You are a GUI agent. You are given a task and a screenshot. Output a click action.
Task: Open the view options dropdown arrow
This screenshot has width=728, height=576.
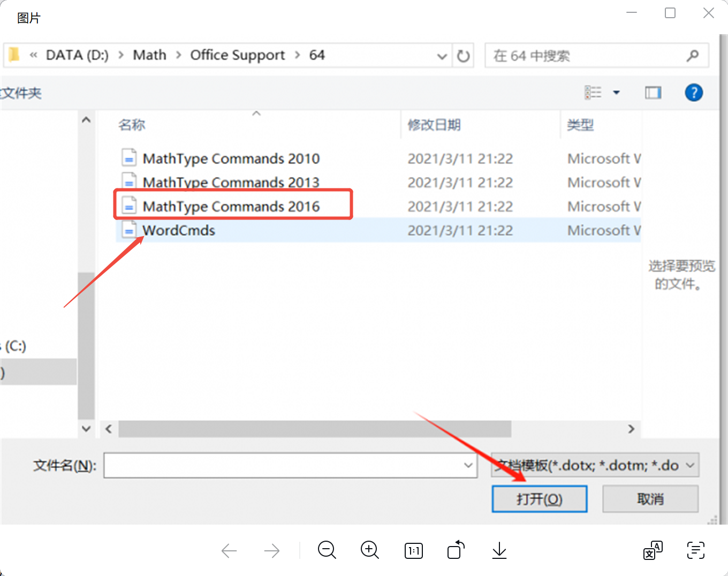pyautogui.click(x=616, y=93)
